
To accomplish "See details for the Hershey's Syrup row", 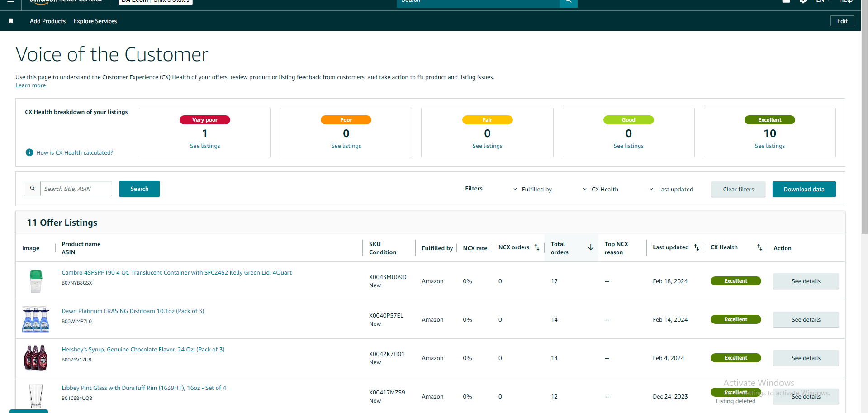I will tap(806, 358).
